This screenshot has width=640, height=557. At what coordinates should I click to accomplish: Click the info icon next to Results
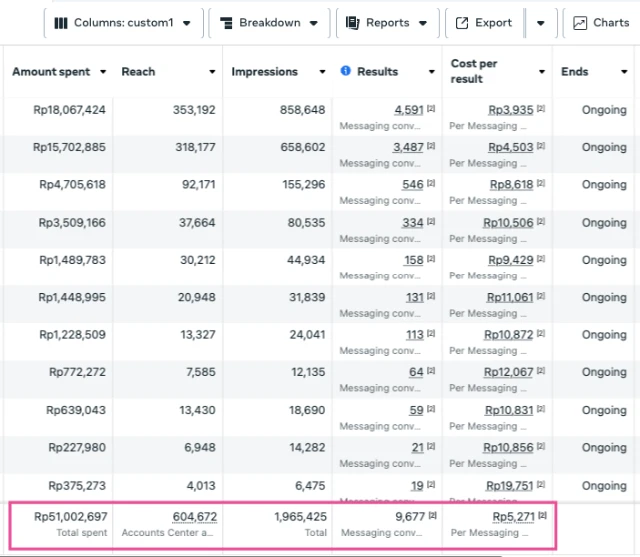(346, 71)
